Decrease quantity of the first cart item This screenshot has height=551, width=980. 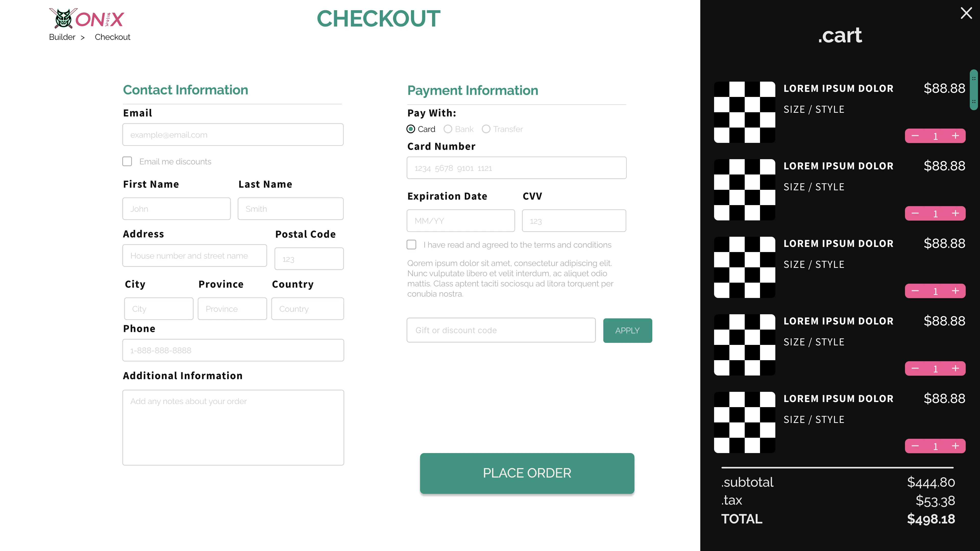915,136
